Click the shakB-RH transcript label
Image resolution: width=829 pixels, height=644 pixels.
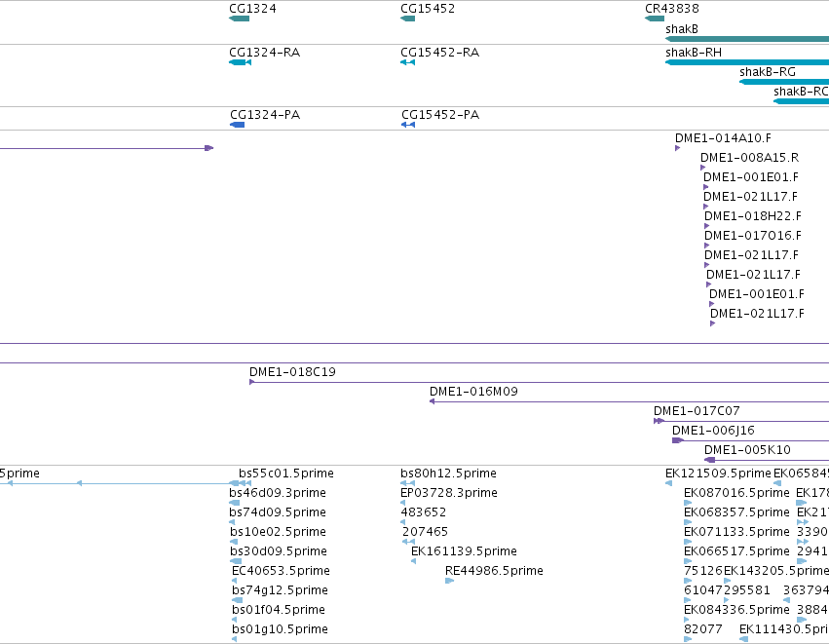(x=694, y=53)
